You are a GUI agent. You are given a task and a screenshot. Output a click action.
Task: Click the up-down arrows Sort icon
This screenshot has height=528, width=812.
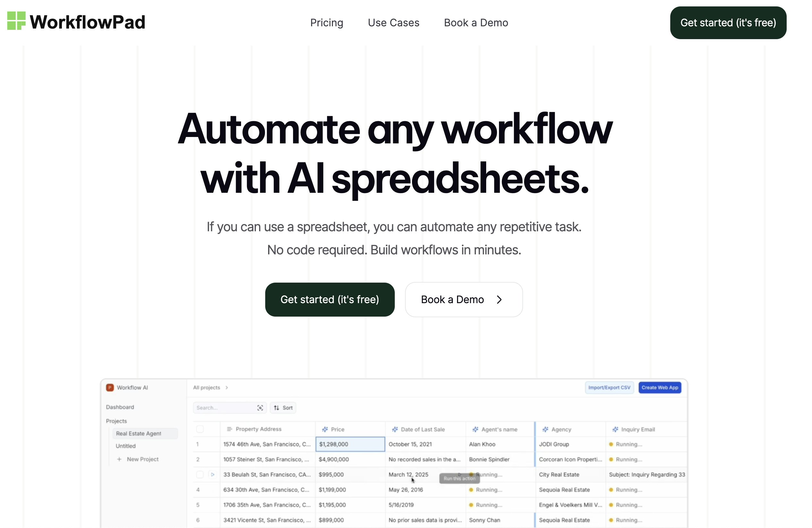point(276,407)
